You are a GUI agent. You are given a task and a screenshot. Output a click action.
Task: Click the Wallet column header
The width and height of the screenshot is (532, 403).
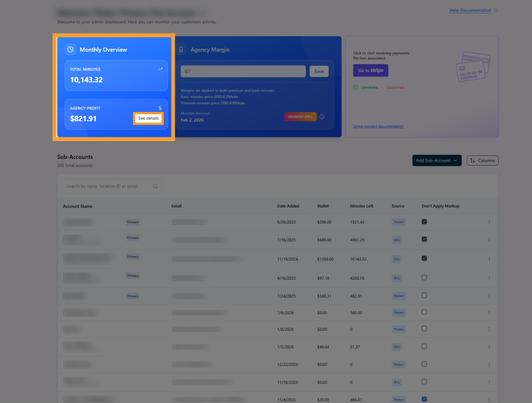click(323, 206)
